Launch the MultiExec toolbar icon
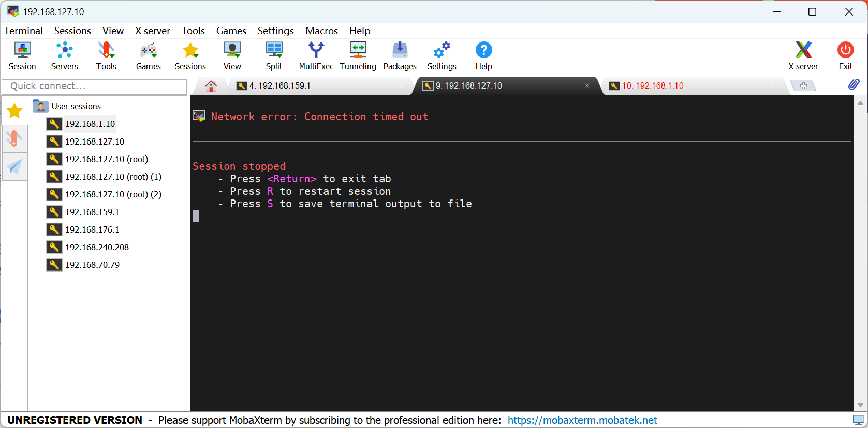868x428 pixels. 316,56
